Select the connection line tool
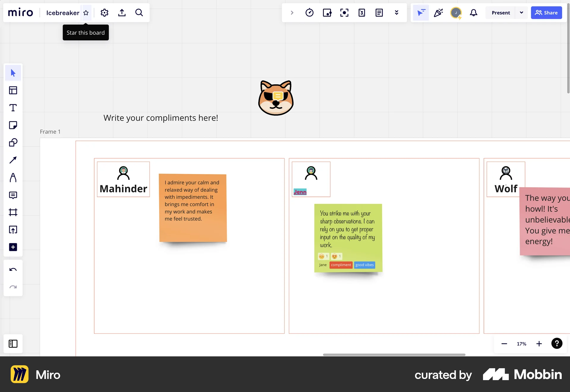This screenshot has width=570, height=392. (x=13, y=160)
